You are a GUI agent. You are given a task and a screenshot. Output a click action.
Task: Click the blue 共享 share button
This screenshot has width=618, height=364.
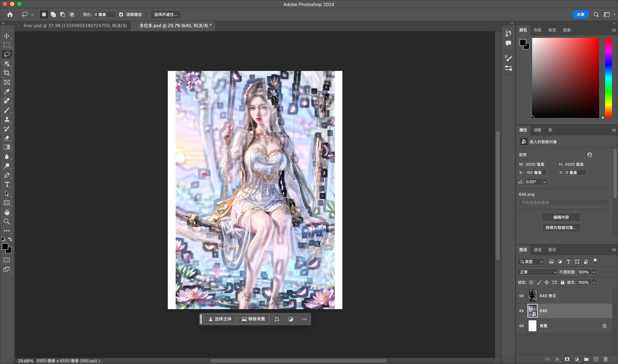(580, 14)
